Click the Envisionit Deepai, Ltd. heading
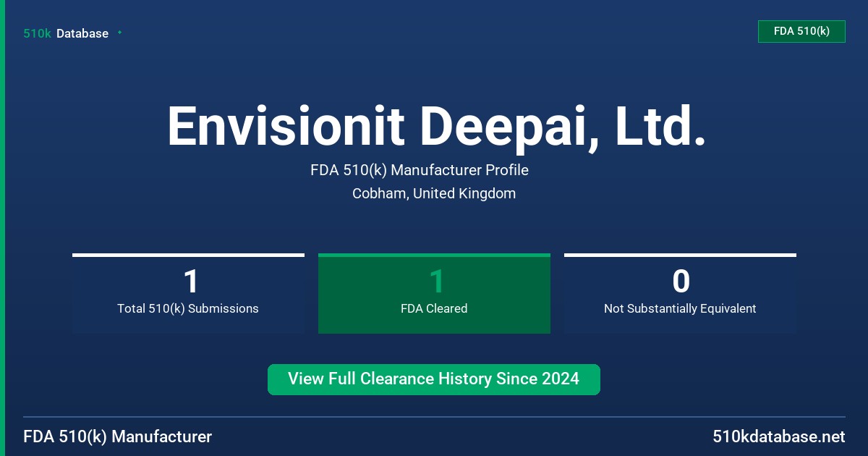The image size is (868, 456). [436, 127]
